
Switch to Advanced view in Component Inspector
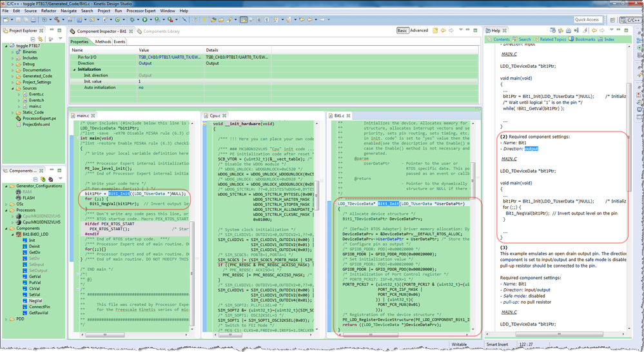click(x=419, y=30)
